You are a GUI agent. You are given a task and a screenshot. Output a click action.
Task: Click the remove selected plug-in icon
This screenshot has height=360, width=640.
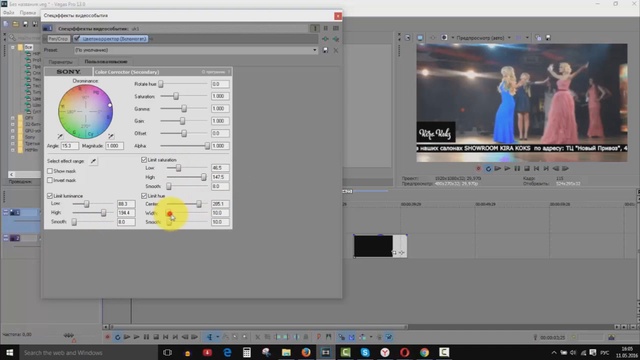point(336,39)
